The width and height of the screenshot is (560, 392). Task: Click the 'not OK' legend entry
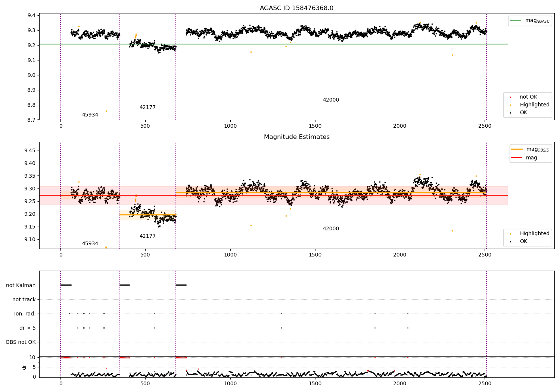528,97
